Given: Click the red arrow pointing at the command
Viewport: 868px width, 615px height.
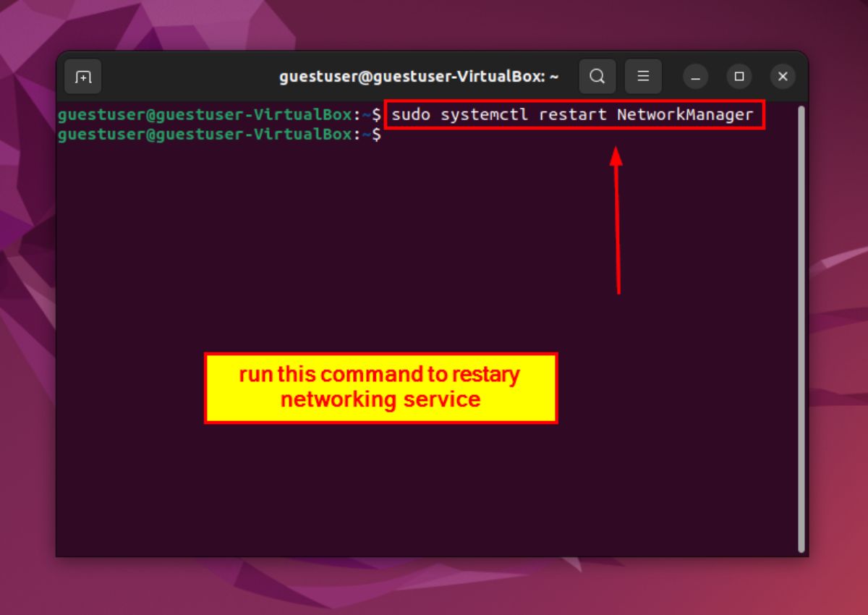Looking at the screenshot, I should click(617, 217).
